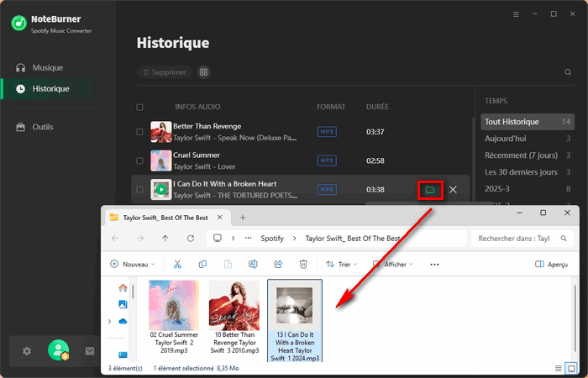Filter history by Récemment (7 jours)
The width and height of the screenshot is (588, 378).
coord(528,155)
